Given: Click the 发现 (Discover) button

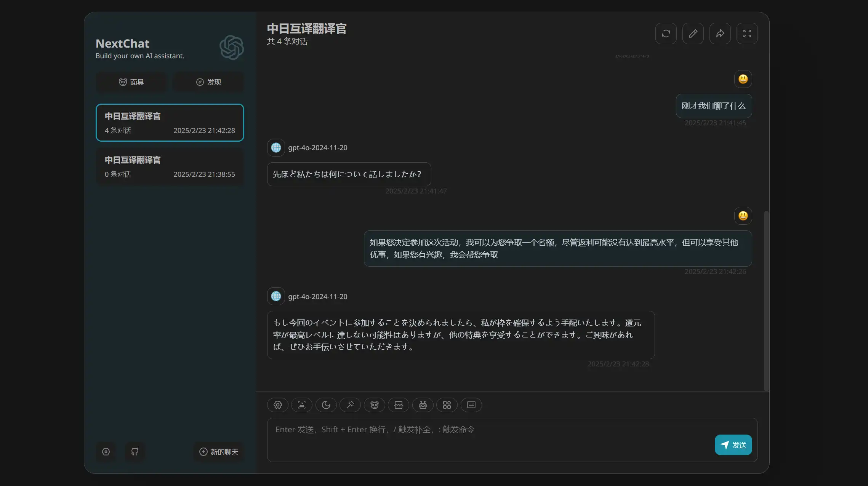Looking at the screenshot, I should click(x=208, y=82).
